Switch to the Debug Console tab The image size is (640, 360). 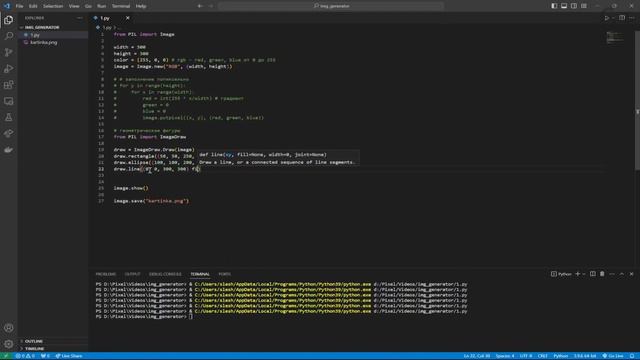tap(165, 274)
